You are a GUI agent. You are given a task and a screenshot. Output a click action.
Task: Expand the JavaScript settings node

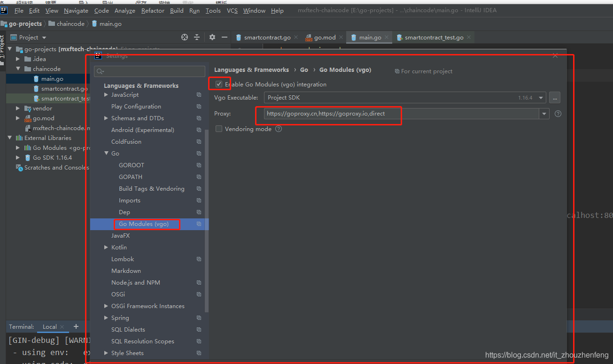coord(106,95)
